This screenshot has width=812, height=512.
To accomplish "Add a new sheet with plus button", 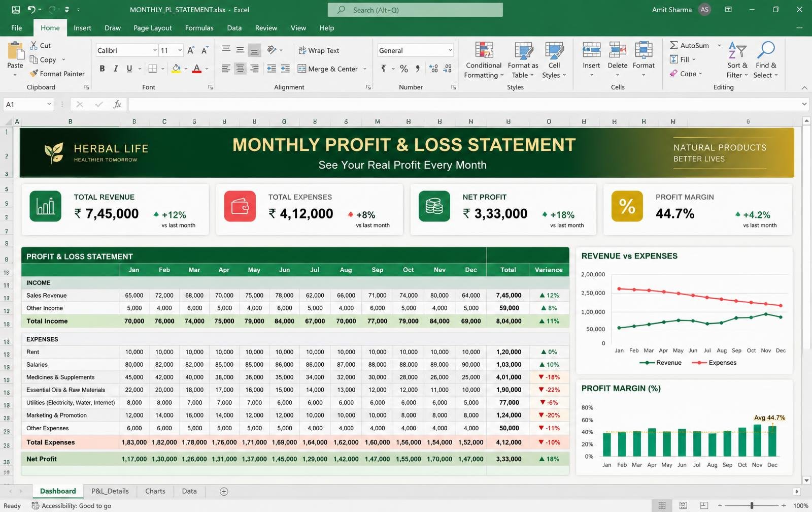I will tap(224, 491).
